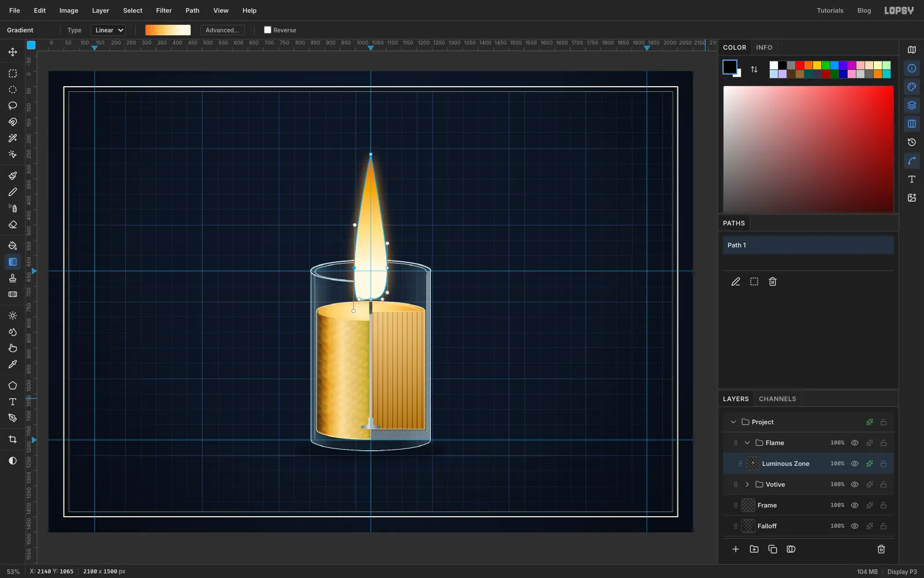Select the Crop tool
Viewport: 924px width, 578px height.
(13, 439)
